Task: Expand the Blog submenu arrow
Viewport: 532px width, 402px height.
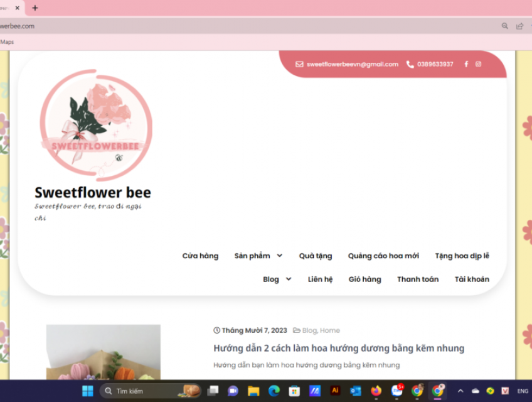Action: 289,279
